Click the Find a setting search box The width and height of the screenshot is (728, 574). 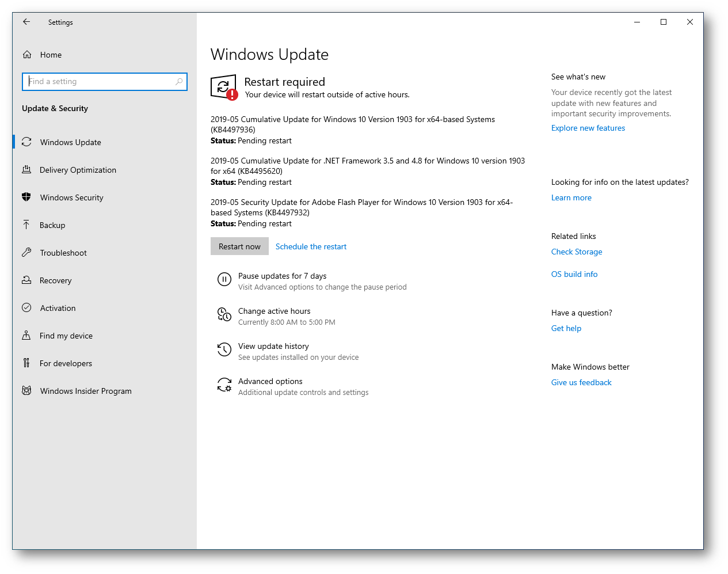[x=105, y=82]
